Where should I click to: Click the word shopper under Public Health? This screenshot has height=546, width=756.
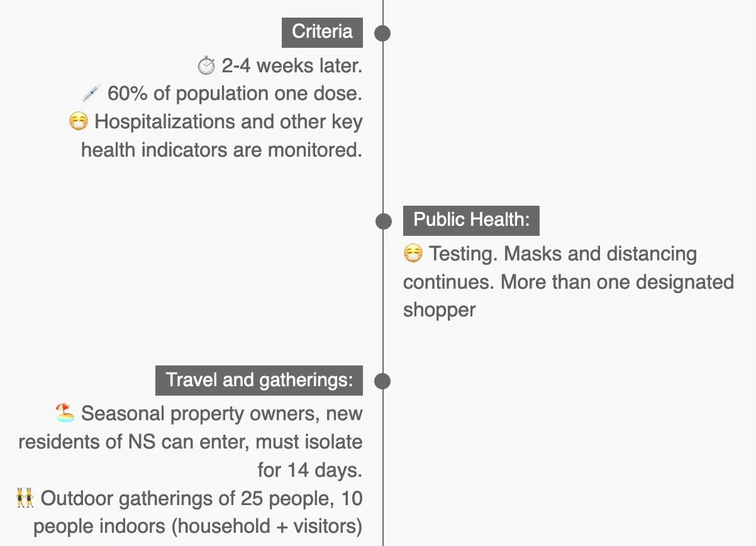(440, 310)
